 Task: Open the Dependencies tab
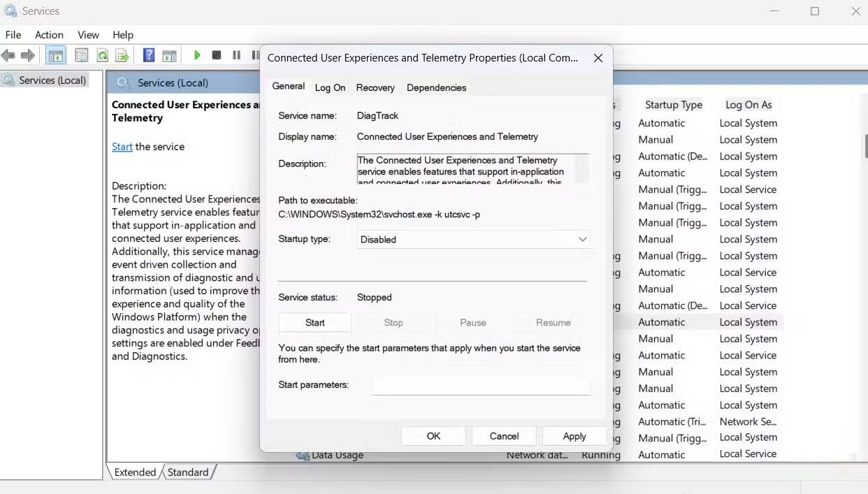coord(436,87)
